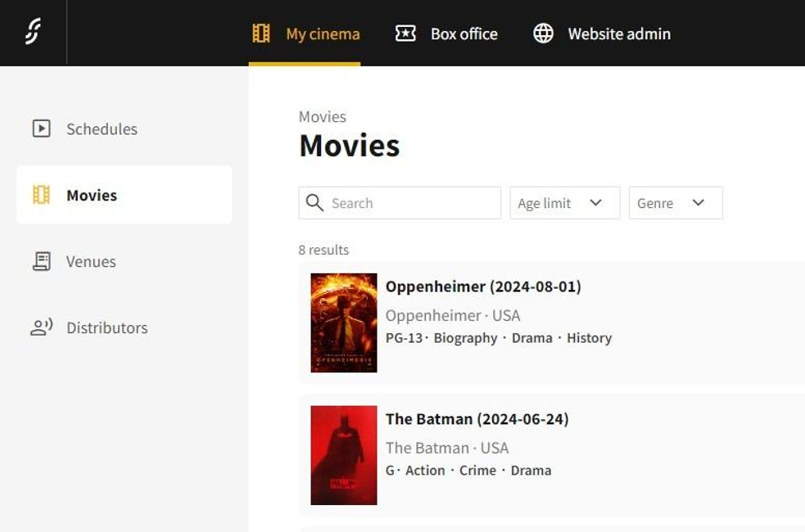Go to Schedules in the sidebar
This screenshot has height=532, width=805.
pos(102,128)
